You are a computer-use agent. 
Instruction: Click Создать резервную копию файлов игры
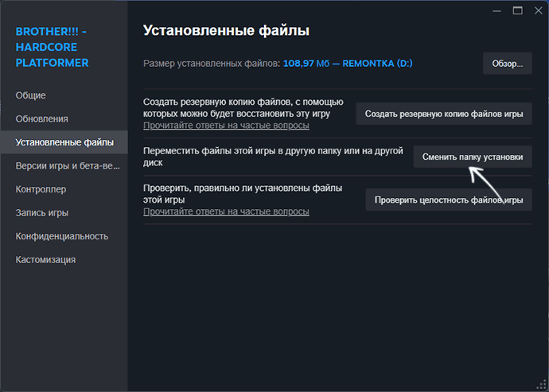point(444,114)
